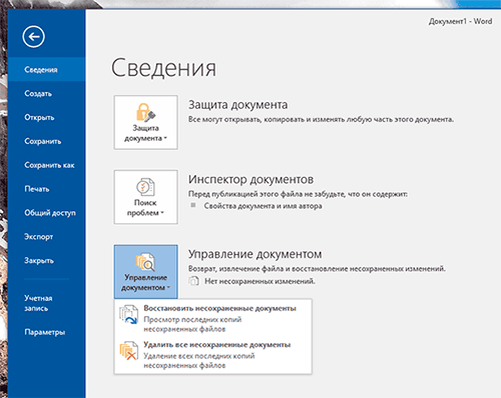This screenshot has height=398, width=501.
Task: Click the back arrow circle icon
Action: click(34, 37)
